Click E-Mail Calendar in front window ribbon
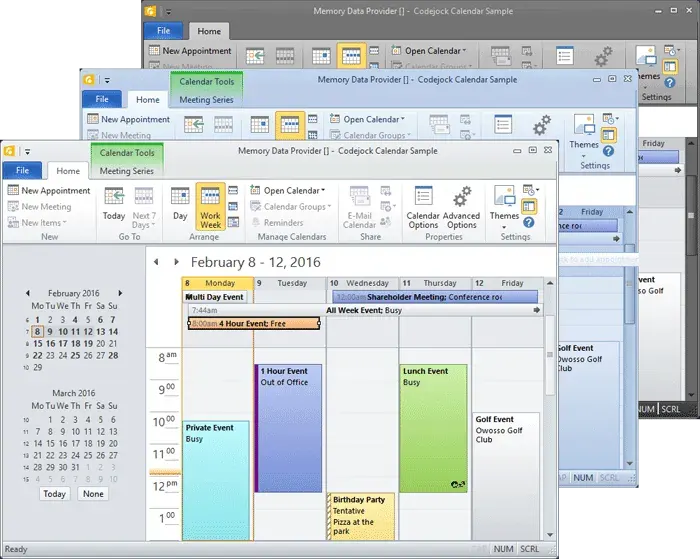Screen dimensions: 700x559 tap(359, 208)
